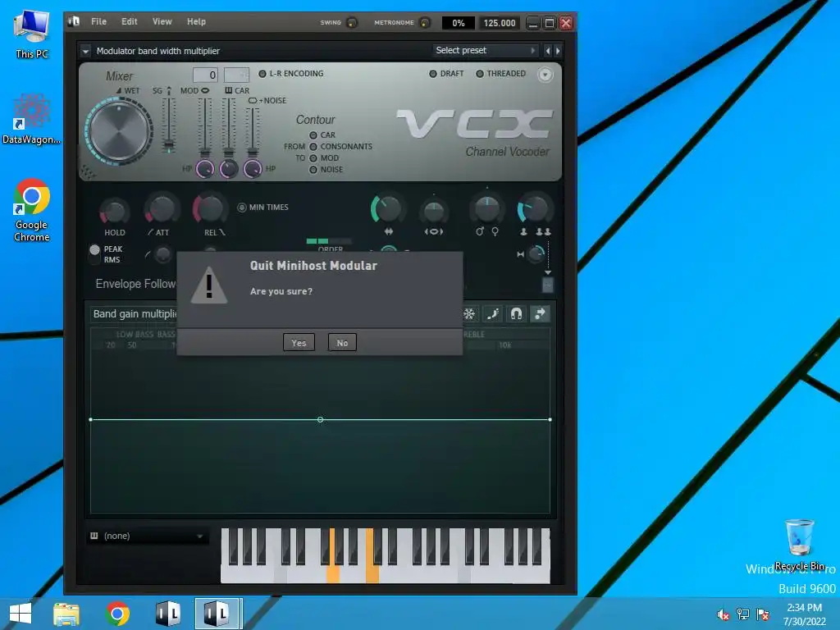Click the small button below the dotted arrow
This screenshot has width=840, height=630.
click(547, 285)
